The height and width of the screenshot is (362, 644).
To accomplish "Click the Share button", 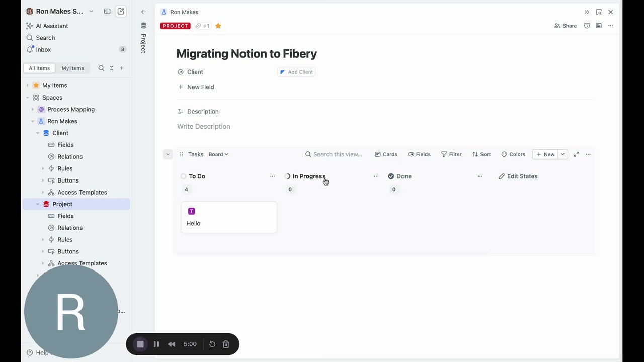I will [x=566, y=26].
